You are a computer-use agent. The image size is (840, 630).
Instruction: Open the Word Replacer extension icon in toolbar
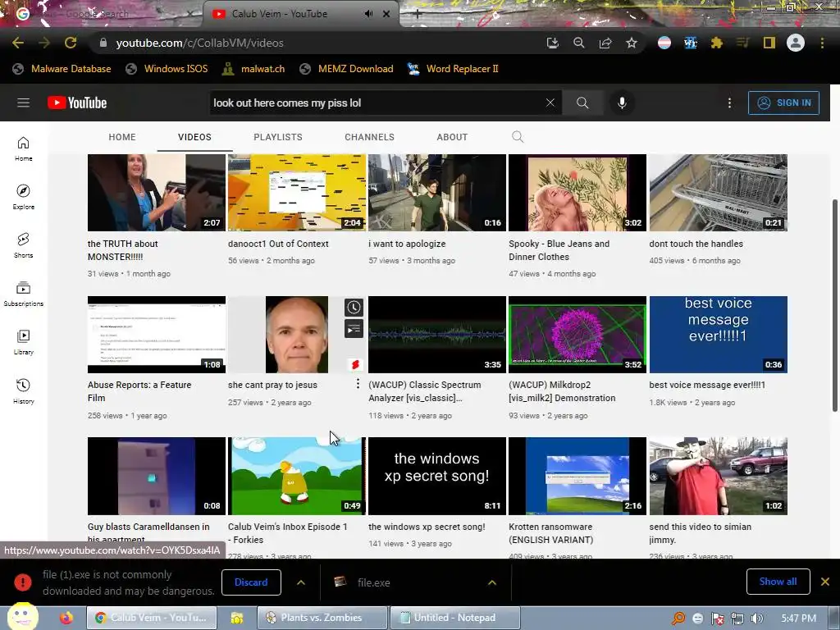[691, 43]
